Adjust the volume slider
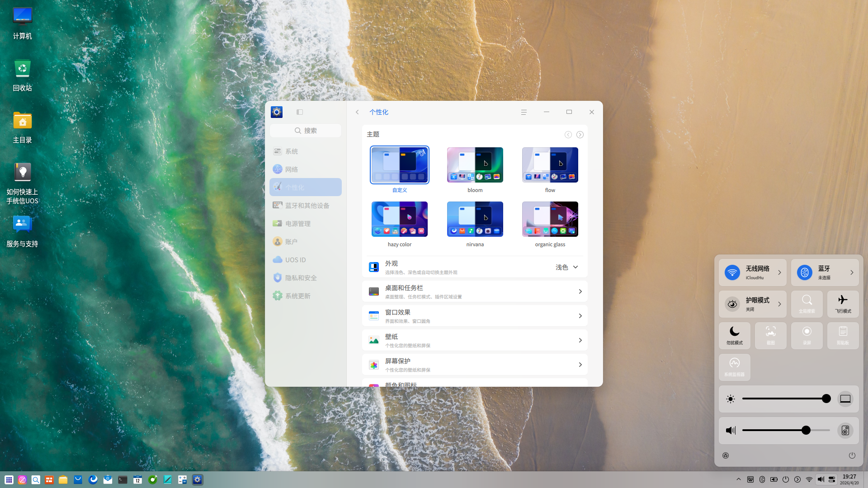 coord(786,430)
